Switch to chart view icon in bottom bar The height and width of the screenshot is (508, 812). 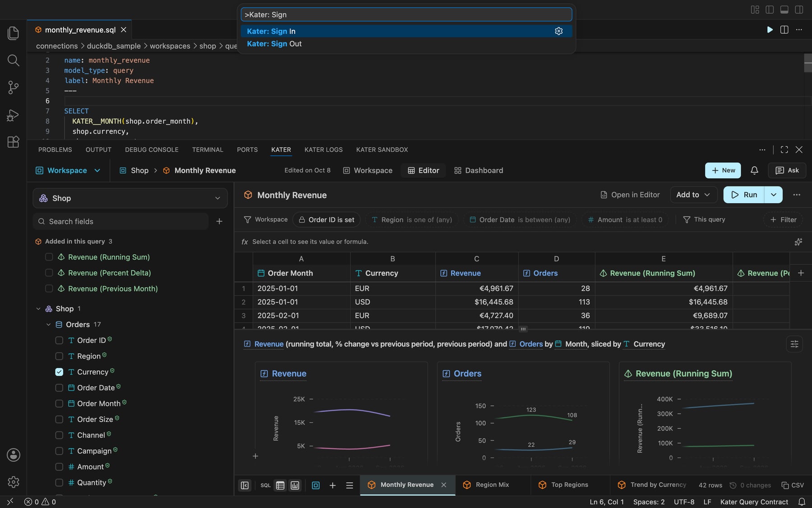pos(295,485)
